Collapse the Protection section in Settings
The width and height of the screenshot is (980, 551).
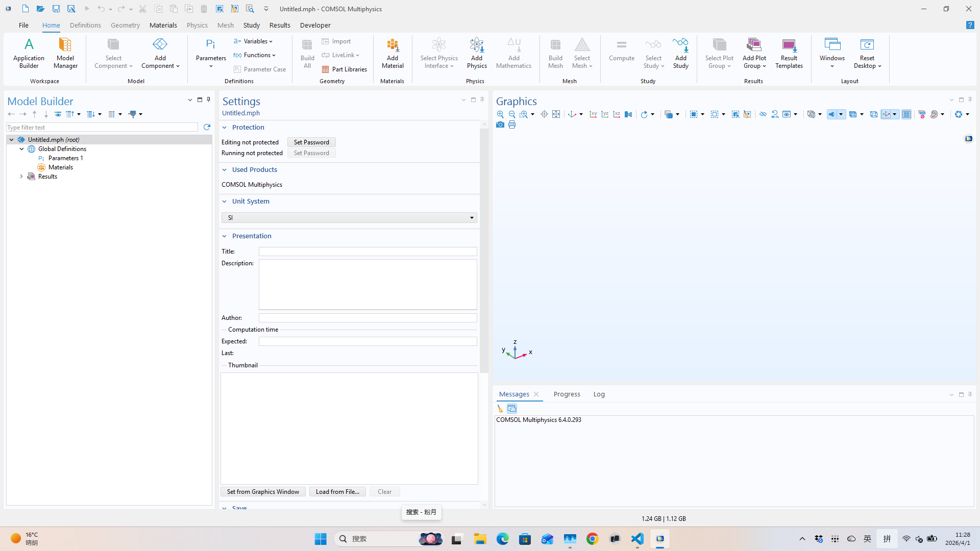click(x=225, y=127)
